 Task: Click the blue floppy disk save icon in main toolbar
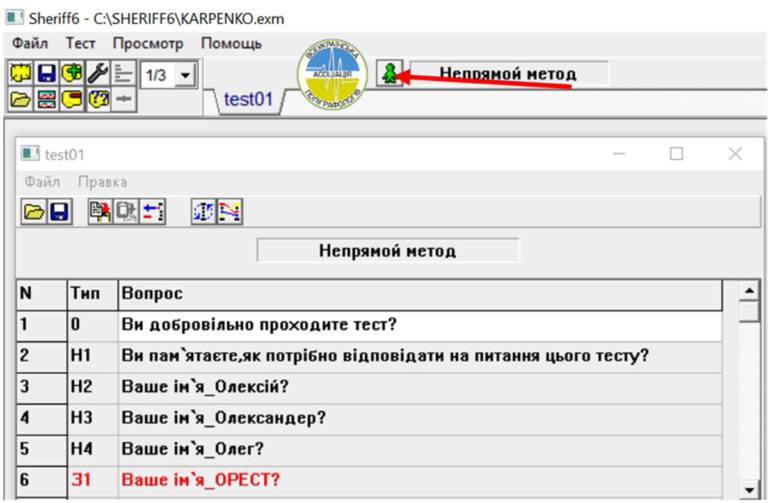pyautogui.click(x=45, y=74)
